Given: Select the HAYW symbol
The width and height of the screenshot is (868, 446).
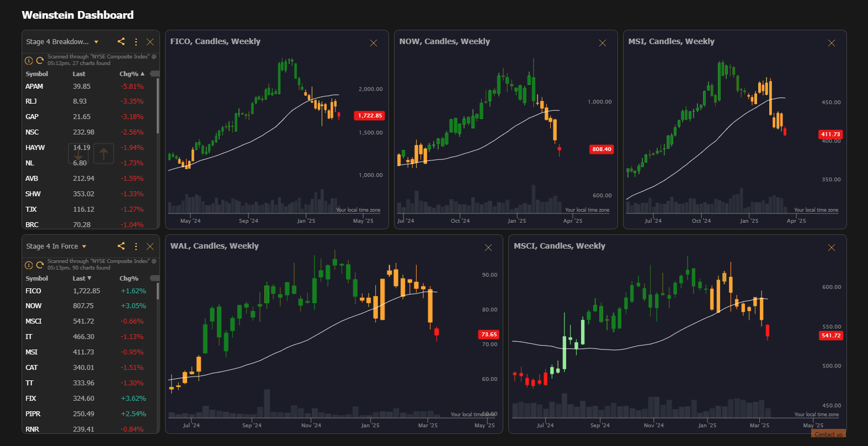Looking at the screenshot, I should (x=35, y=148).
